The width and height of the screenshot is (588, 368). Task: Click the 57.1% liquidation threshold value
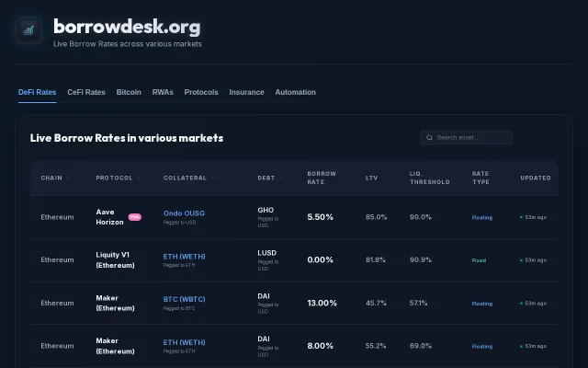pyautogui.click(x=419, y=303)
